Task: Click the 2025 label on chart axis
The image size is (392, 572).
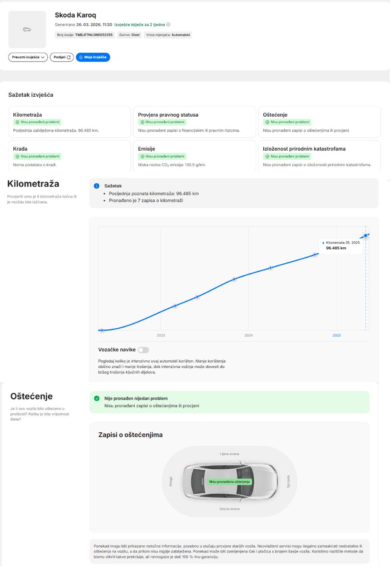Action: (x=337, y=335)
